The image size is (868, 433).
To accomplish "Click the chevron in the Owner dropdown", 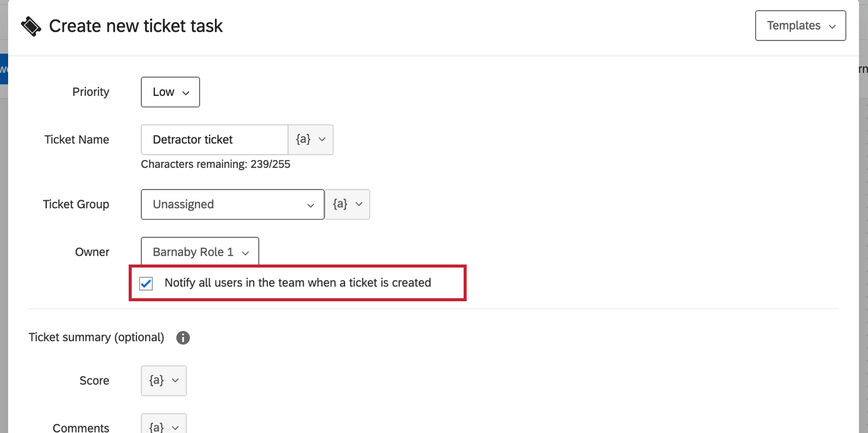I will (246, 251).
